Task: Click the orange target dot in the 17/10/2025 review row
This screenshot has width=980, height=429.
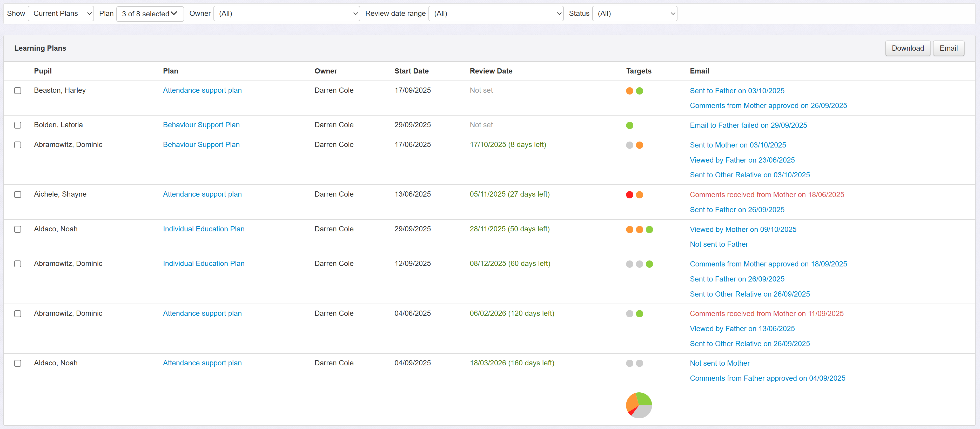Action: (x=639, y=145)
